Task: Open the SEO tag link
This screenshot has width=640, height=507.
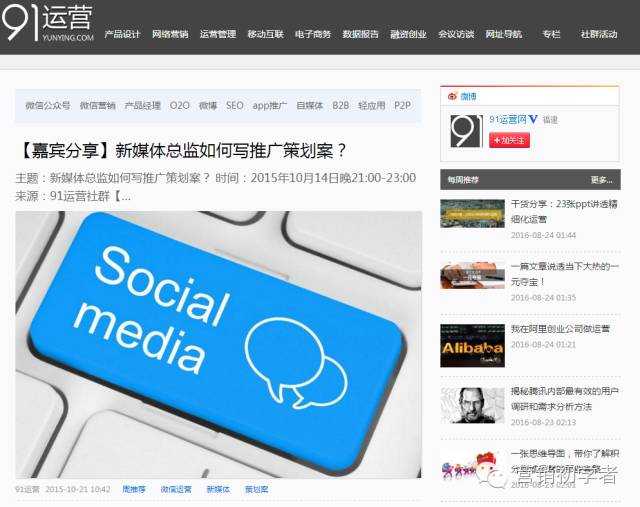Action: tap(235, 105)
